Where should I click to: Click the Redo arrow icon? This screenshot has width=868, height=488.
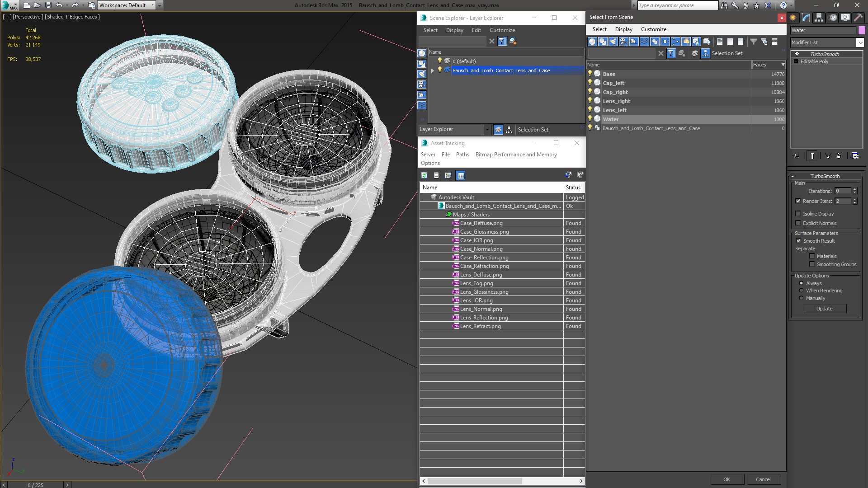coord(75,5)
